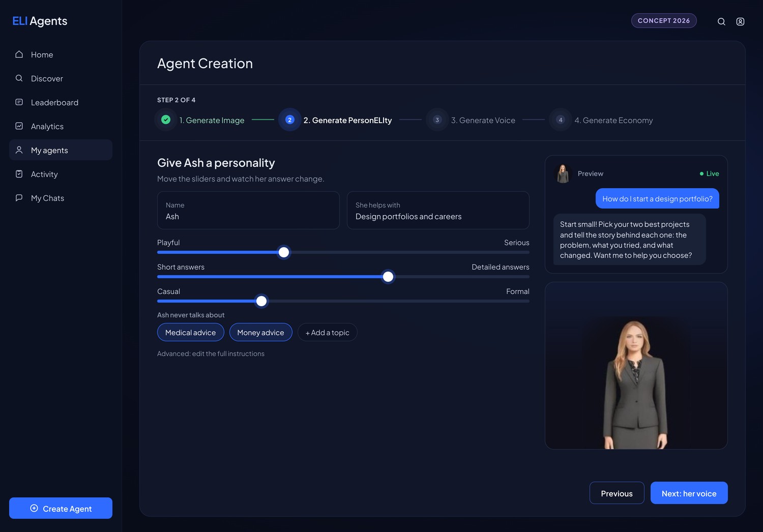
Task: Click the Casual–Formal slider handle
Action: pos(261,301)
